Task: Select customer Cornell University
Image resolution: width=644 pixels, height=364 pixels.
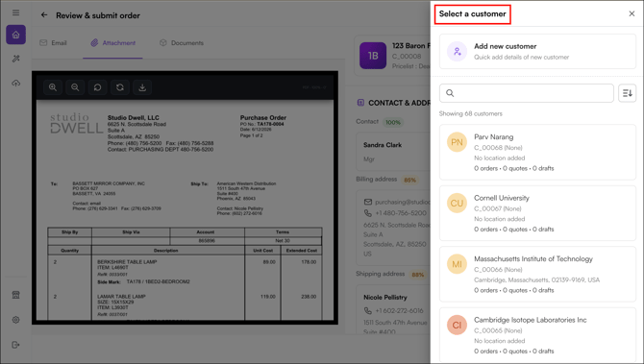Action: pyautogui.click(x=537, y=213)
